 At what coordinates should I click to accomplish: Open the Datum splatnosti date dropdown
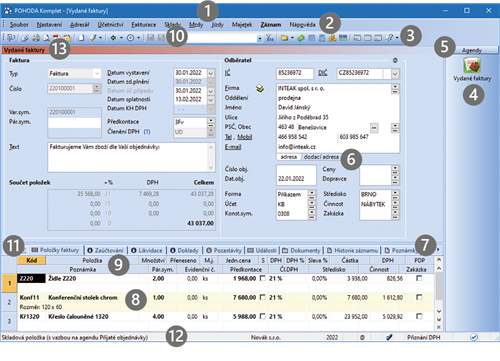[211, 100]
